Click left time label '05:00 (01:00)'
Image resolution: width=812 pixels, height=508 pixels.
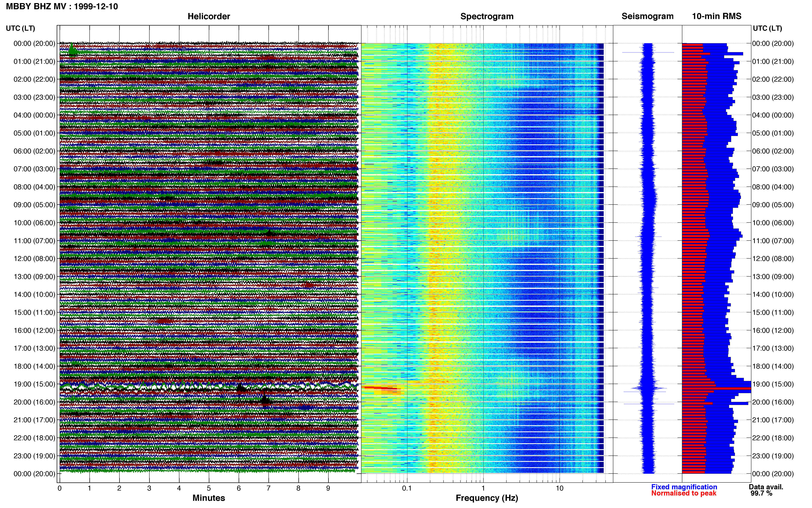(34, 133)
